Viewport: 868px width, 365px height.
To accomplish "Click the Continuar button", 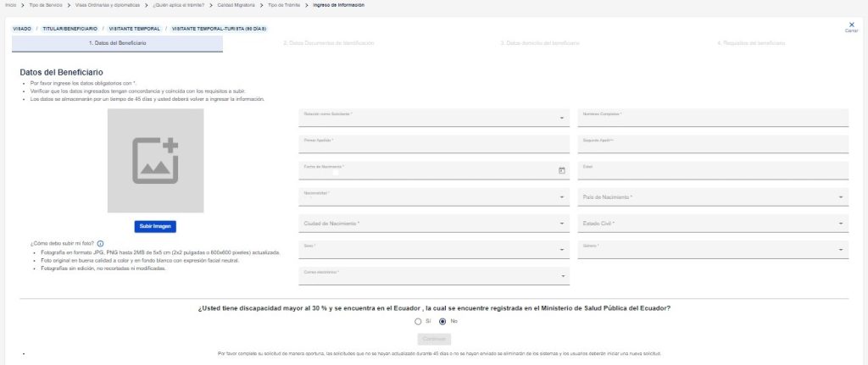I will [x=434, y=339].
